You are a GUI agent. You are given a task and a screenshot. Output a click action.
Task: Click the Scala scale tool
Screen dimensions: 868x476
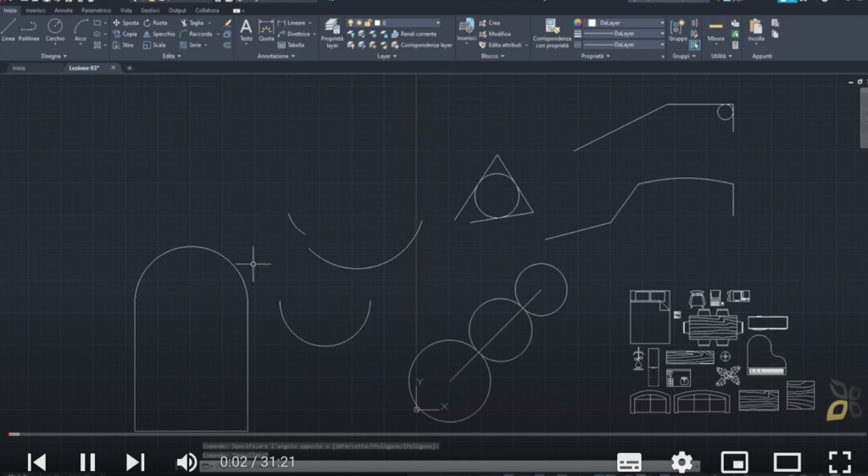154,45
